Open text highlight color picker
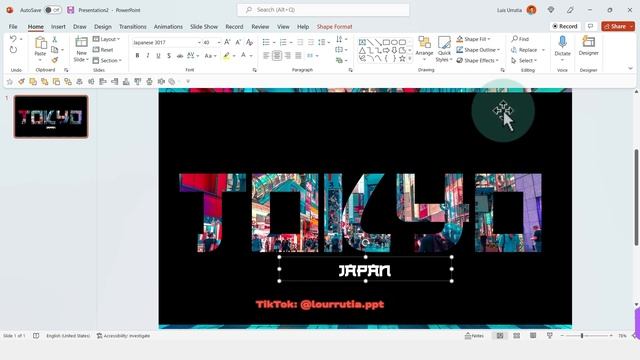640x360 pixels. coord(234,56)
